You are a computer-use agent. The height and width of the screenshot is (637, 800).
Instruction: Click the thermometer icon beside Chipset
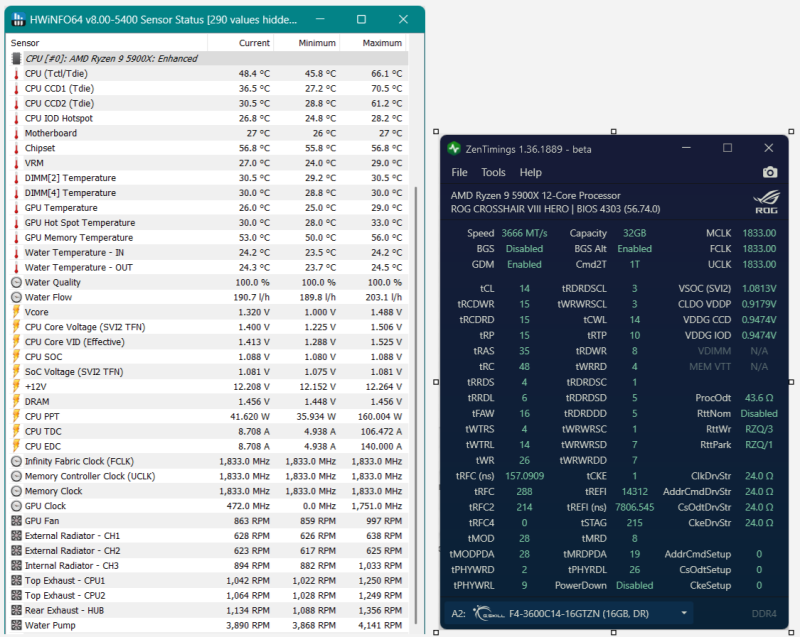coord(16,148)
